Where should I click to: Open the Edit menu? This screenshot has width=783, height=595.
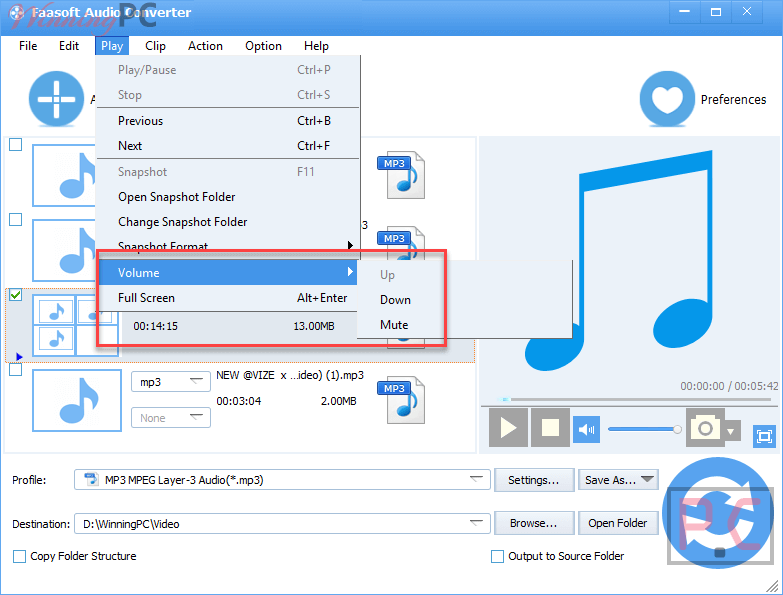coord(69,46)
